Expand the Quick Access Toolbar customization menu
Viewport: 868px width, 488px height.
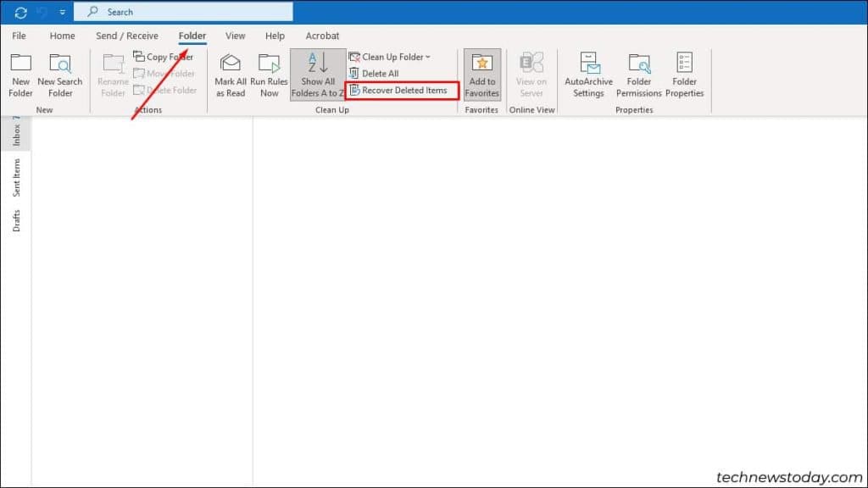pos(61,11)
